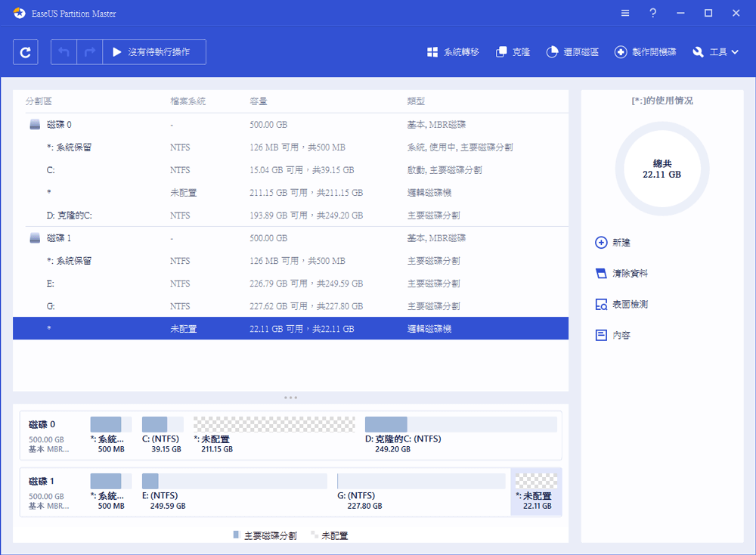Screen dimensions: 756x555
Task: Open the hamburger menu in title bar
Action: 625,13
